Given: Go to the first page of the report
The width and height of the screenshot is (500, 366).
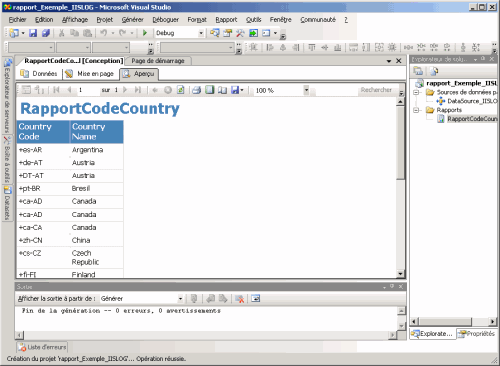Looking at the screenshot, I should click(56, 90).
